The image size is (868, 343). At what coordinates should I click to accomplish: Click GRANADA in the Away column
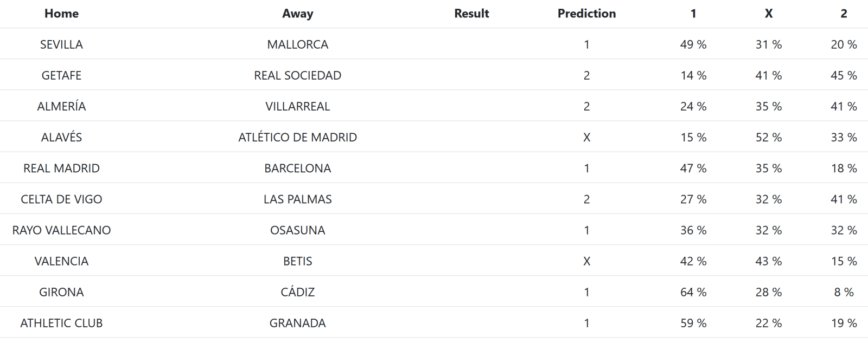coord(297,323)
